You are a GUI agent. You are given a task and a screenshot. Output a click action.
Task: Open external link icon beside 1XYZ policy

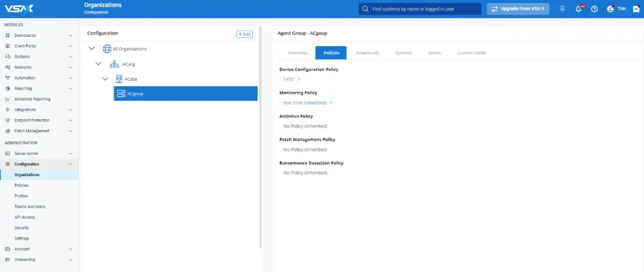299,79
